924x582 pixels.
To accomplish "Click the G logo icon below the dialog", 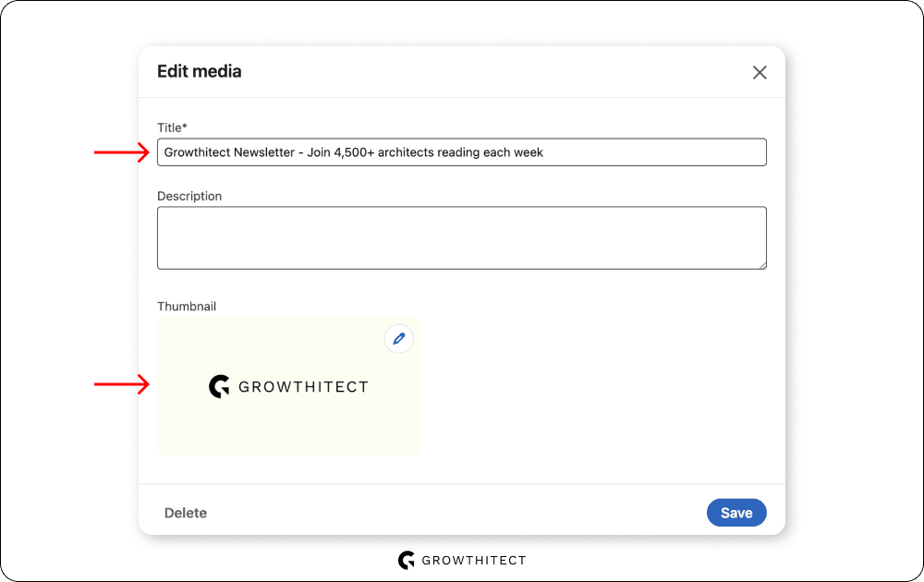I will tap(406, 560).
